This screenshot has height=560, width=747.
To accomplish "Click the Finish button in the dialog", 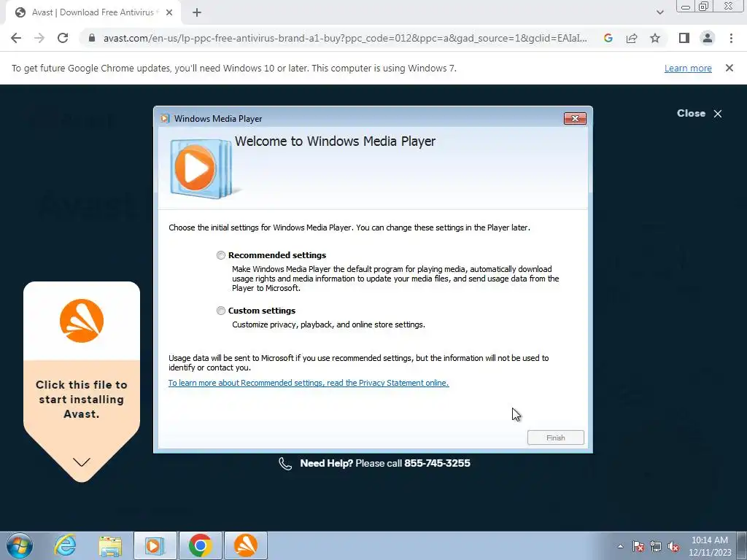I will 555,437.
